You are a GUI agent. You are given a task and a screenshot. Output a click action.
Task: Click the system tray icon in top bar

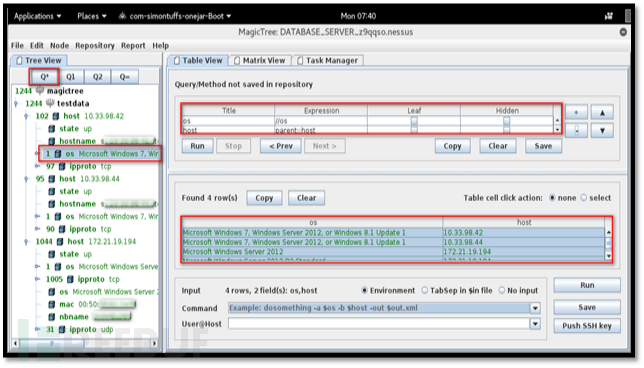tap(609, 16)
